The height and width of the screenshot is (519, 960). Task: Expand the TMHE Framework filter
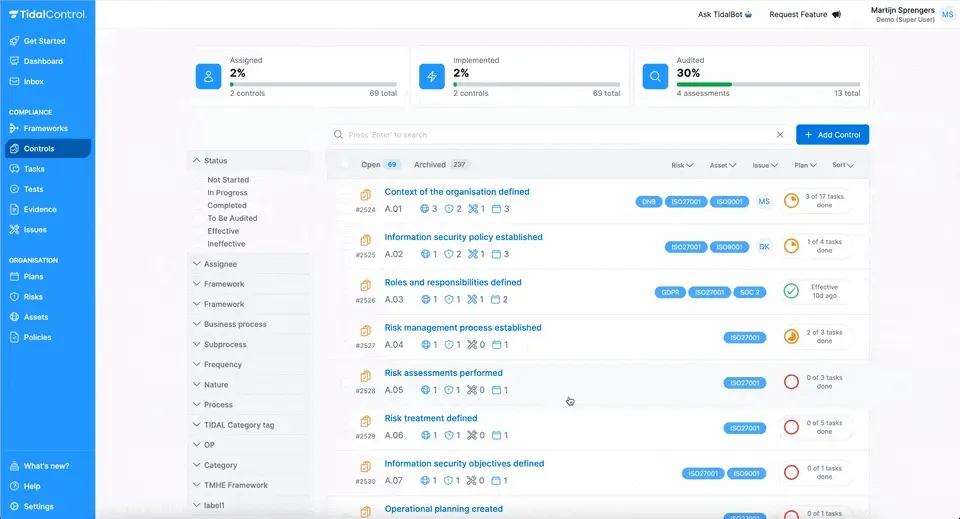[249, 485]
